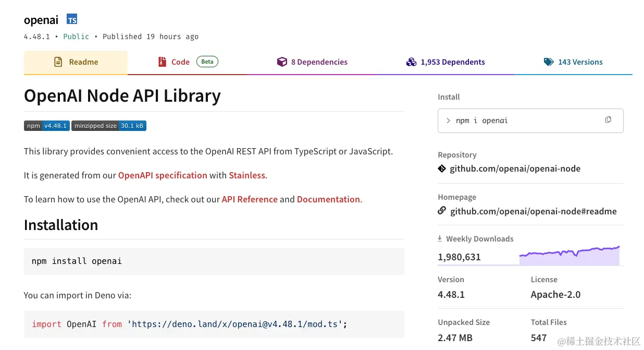Click the Beta label on Code tab
Image resolution: width=644 pixels, height=350 pixels.
(207, 62)
